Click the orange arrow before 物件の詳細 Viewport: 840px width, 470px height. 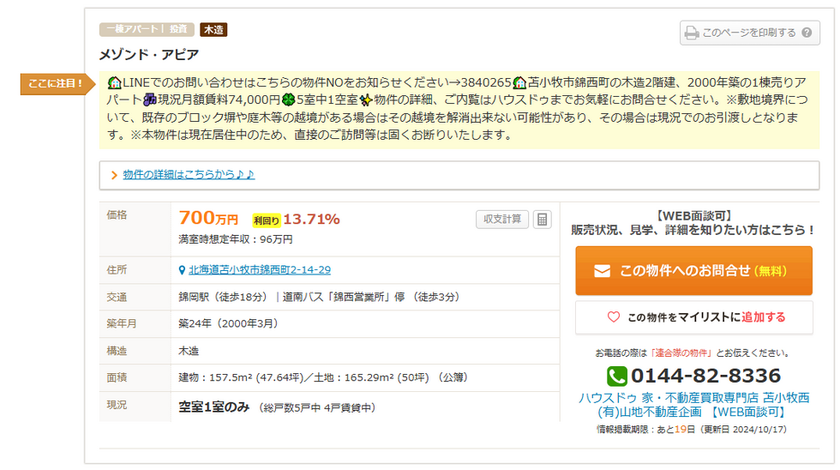coord(115,175)
